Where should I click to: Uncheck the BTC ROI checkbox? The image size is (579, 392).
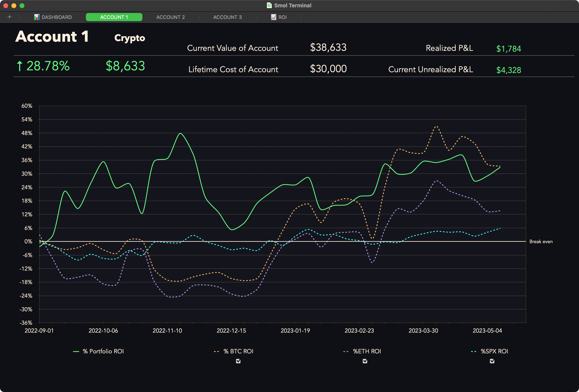click(x=238, y=361)
